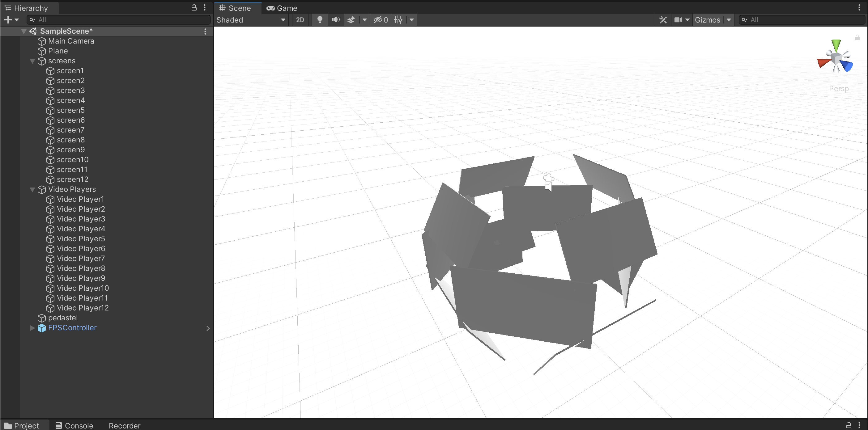
Task: Toggle hidden objects visibility counter
Action: (381, 20)
